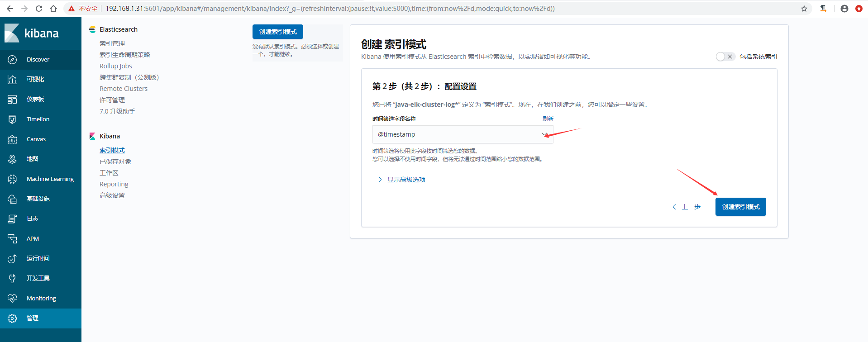This screenshot has height=342, width=868.
Task: Click blue 创建索引模式 button at top left panel
Action: point(278,32)
